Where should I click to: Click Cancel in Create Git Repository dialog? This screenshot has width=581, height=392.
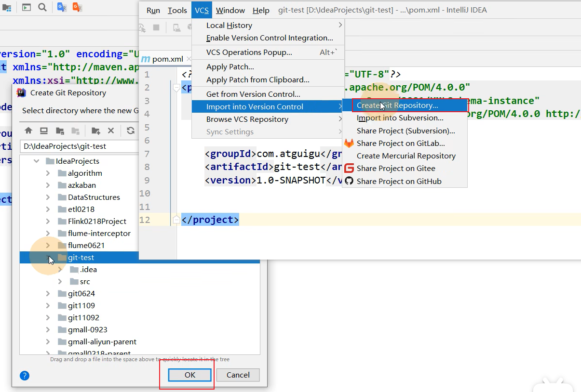(238, 375)
